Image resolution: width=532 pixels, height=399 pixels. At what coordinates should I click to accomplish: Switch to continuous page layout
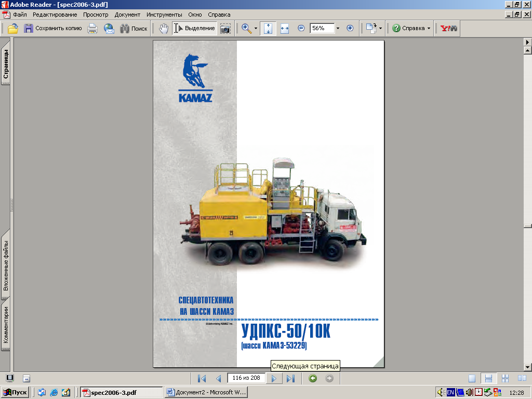tap(488, 378)
